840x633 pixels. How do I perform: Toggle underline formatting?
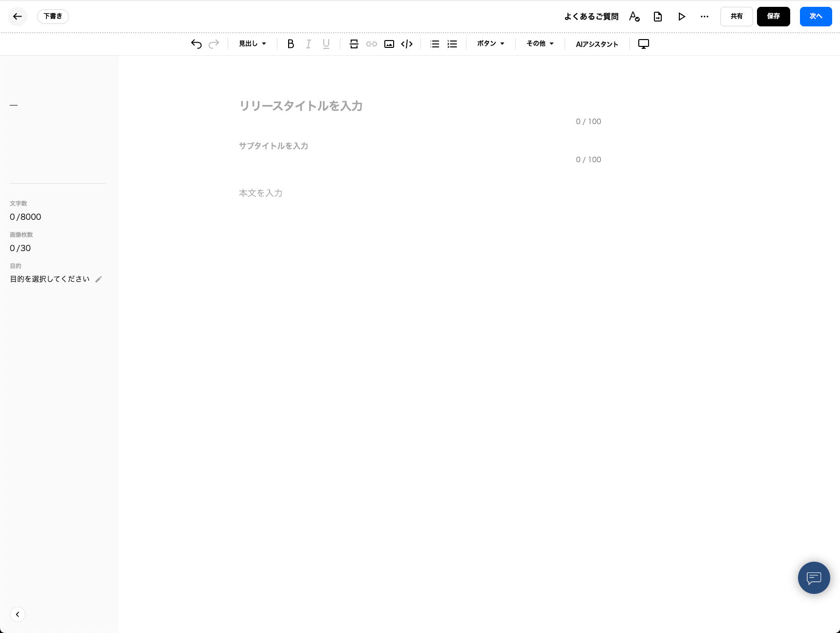(x=326, y=44)
